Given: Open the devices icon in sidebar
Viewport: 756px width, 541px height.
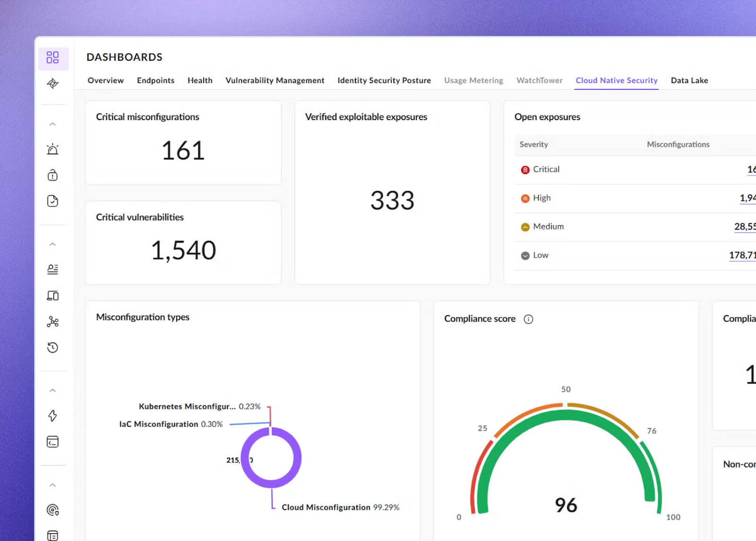Looking at the screenshot, I should [52, 296].
